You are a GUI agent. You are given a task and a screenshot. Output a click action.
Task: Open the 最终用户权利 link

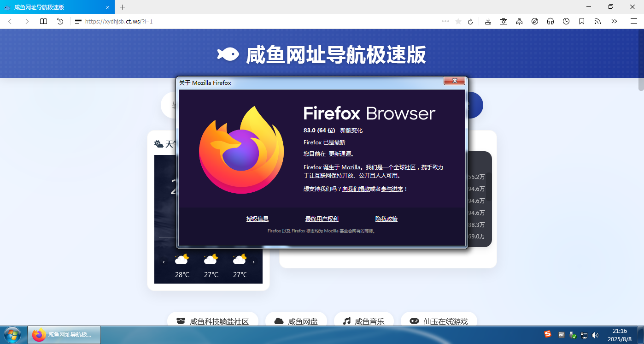(322, 219)
